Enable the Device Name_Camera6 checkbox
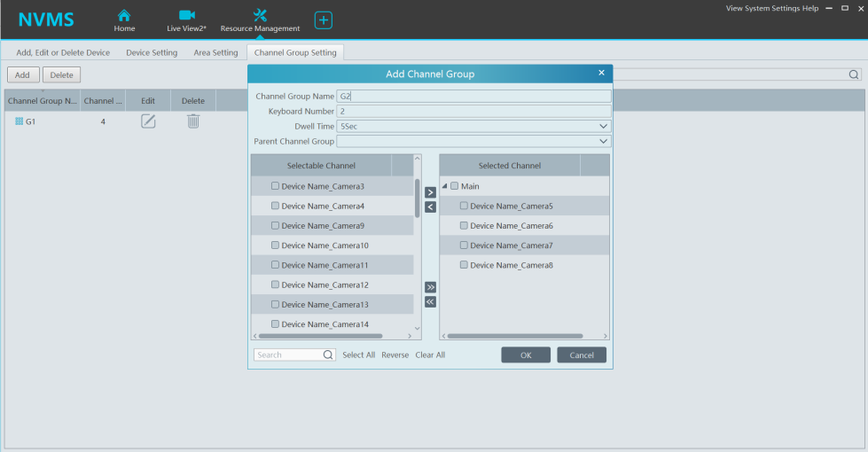868x452 pixels. pos(464,226)
